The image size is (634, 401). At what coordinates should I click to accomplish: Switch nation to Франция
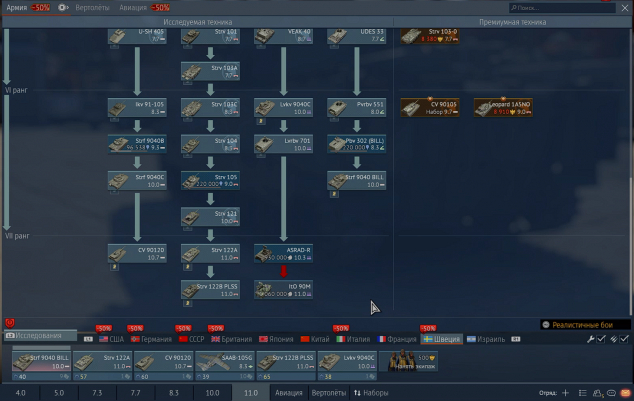coord(397,339)
